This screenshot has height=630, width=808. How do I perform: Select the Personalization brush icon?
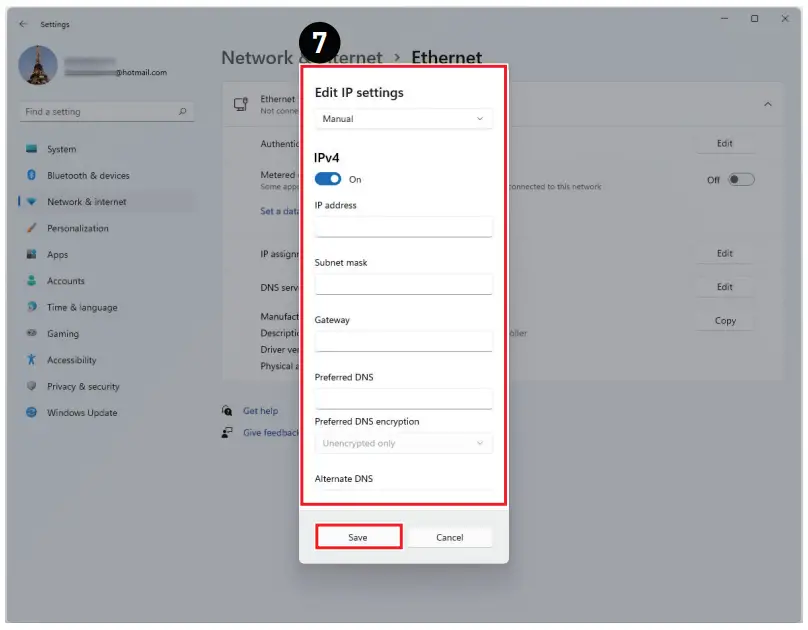pos(32,228)
